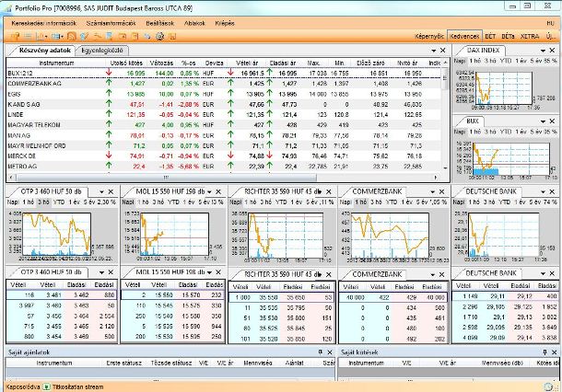Open dropdown arrow of BUX panel
Viewport: 562px width, 392px height.
pos(543,121)
